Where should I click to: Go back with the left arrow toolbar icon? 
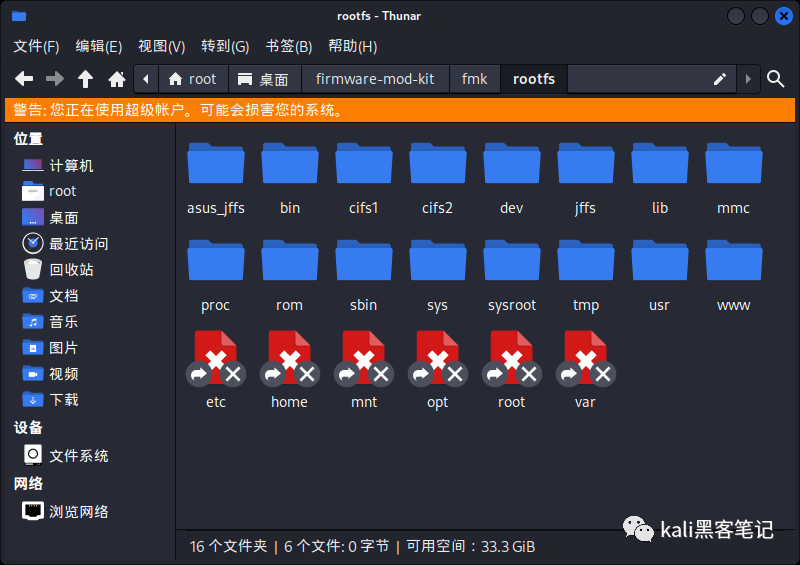[x=24, y=79]
